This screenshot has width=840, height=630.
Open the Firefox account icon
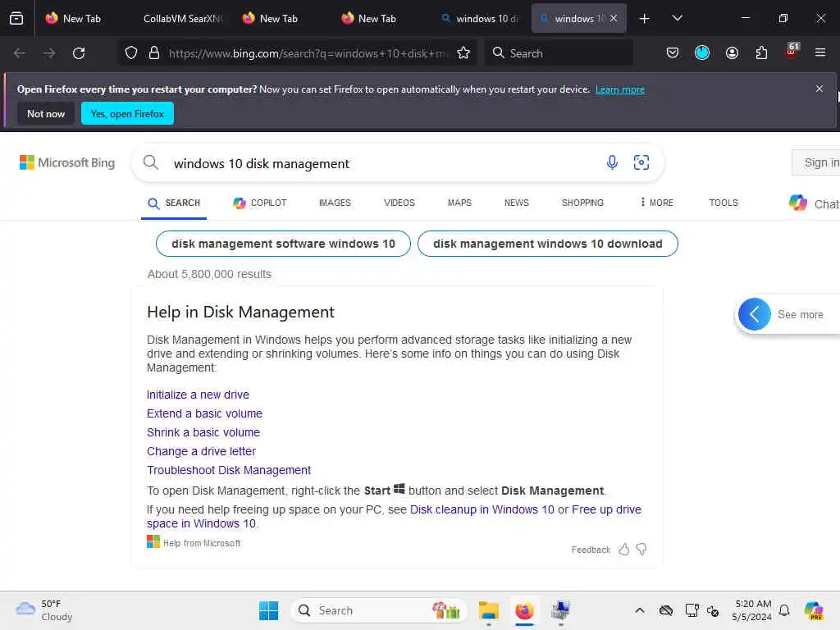732,53
